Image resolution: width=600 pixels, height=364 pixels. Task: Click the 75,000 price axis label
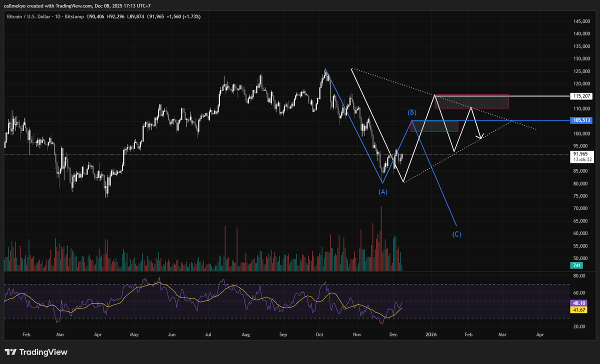point(581,196)
